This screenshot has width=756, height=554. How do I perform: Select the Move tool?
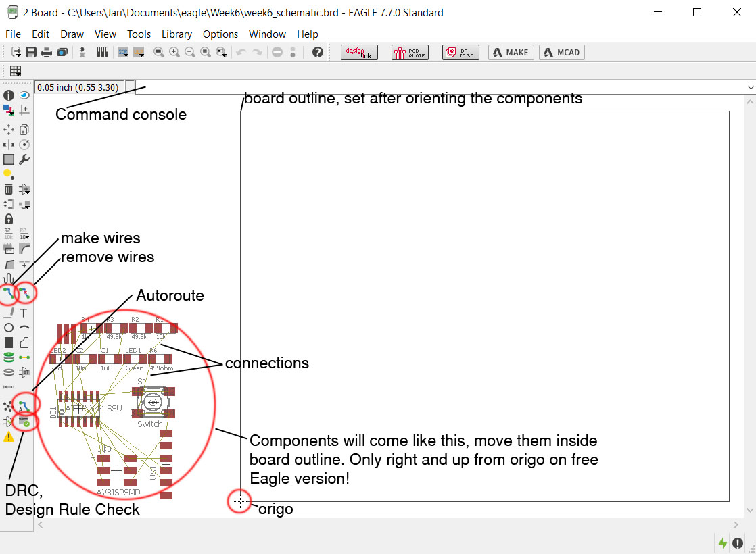9,130
